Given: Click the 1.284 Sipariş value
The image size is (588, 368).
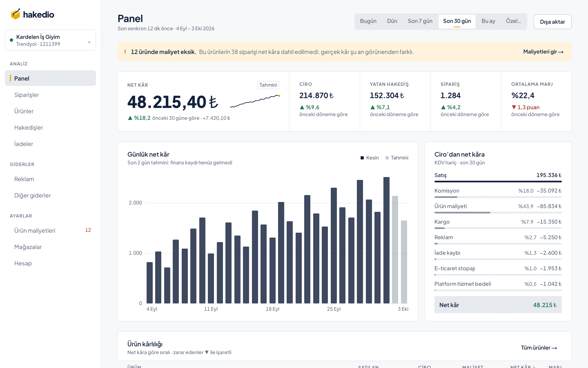Looking at the screenshot, I should coord(450,95).
